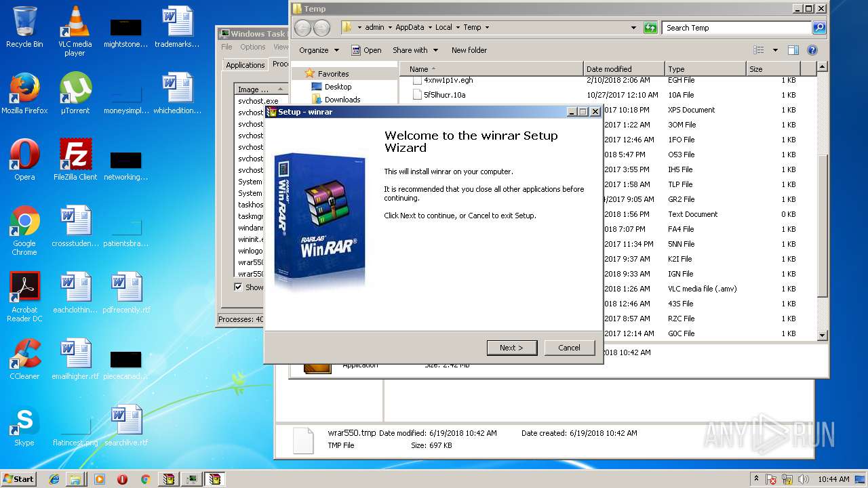Open Opera from the taskbar

(x=123, y=479)
